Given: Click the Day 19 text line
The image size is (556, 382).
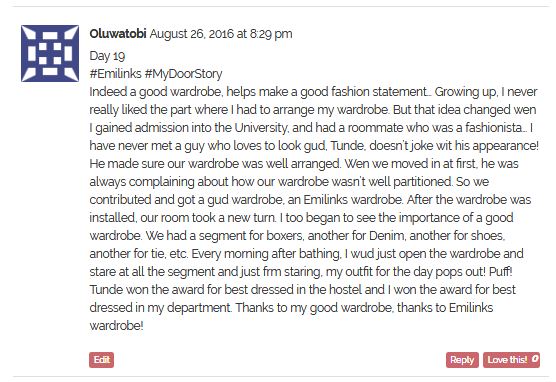Looking at the screenshot, I should pos(107,56).
